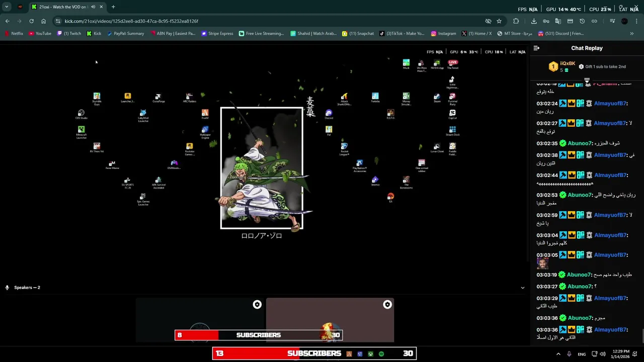
Task: Open the Instagram bookmark
Action: pos(444,34)
